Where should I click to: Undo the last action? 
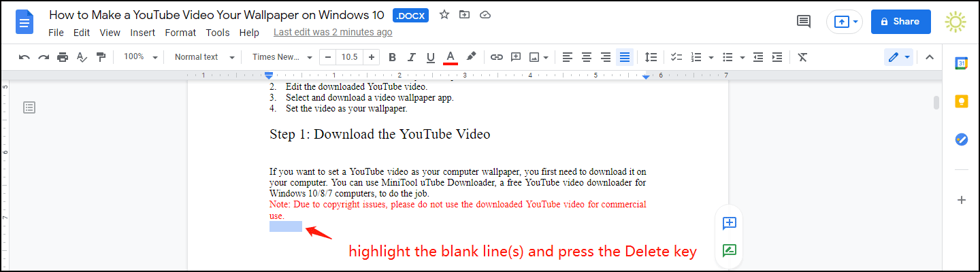[x=24, y=57]
